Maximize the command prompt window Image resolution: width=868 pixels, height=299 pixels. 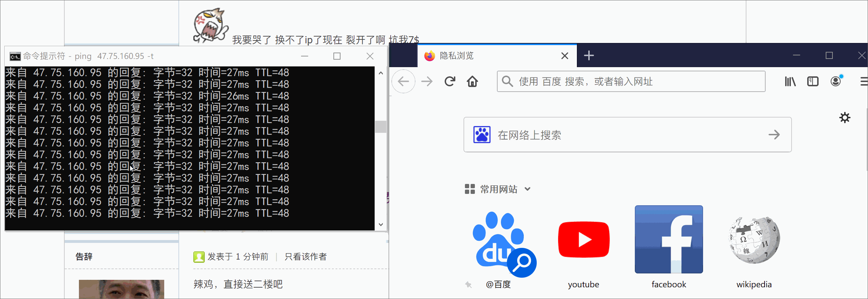[337, 56]
